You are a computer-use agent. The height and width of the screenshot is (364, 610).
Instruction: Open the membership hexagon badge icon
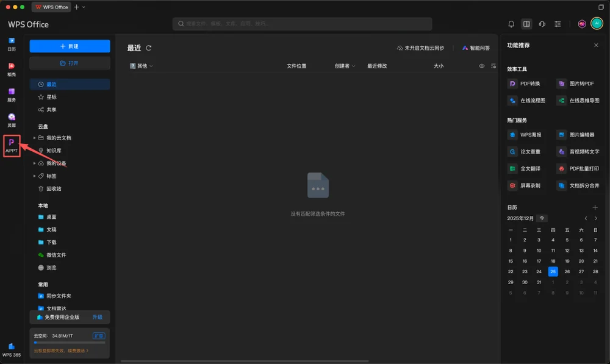tap(581, 24)
